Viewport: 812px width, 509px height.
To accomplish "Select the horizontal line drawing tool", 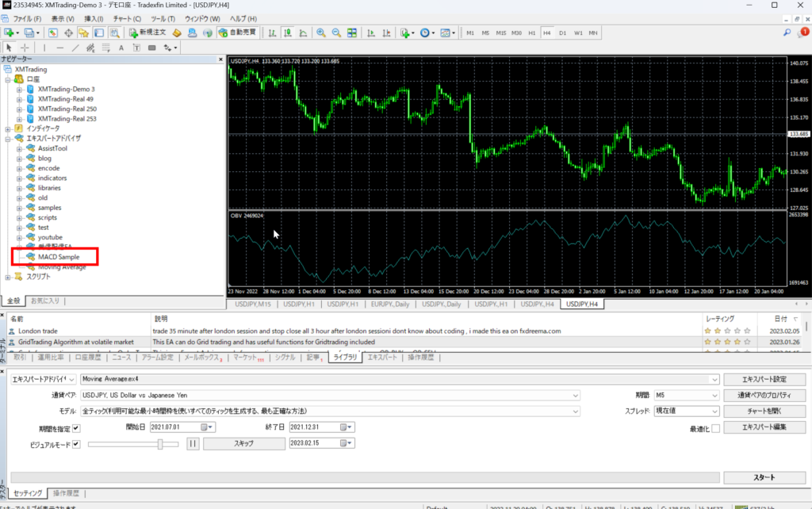I will (60, 48).
